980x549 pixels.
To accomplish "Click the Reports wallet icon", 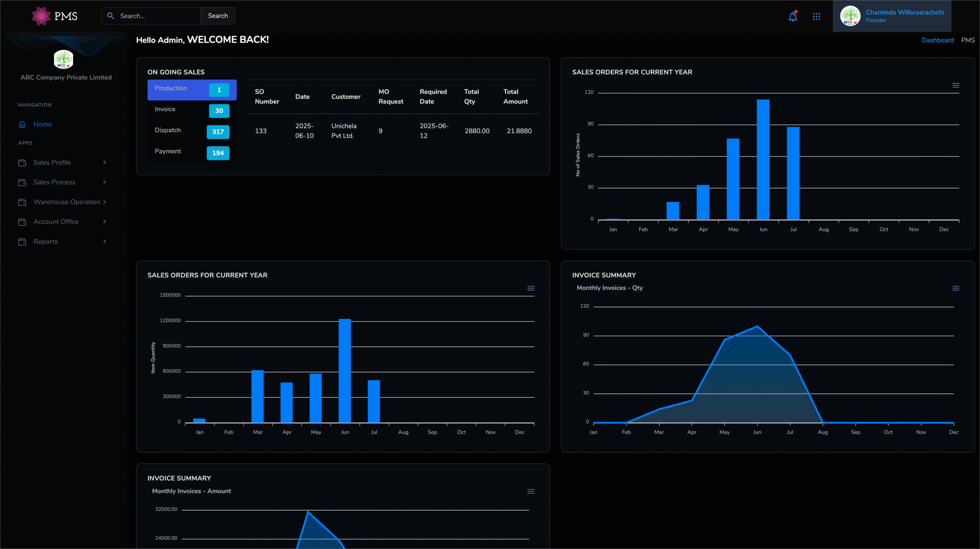I will coord(22,242).
